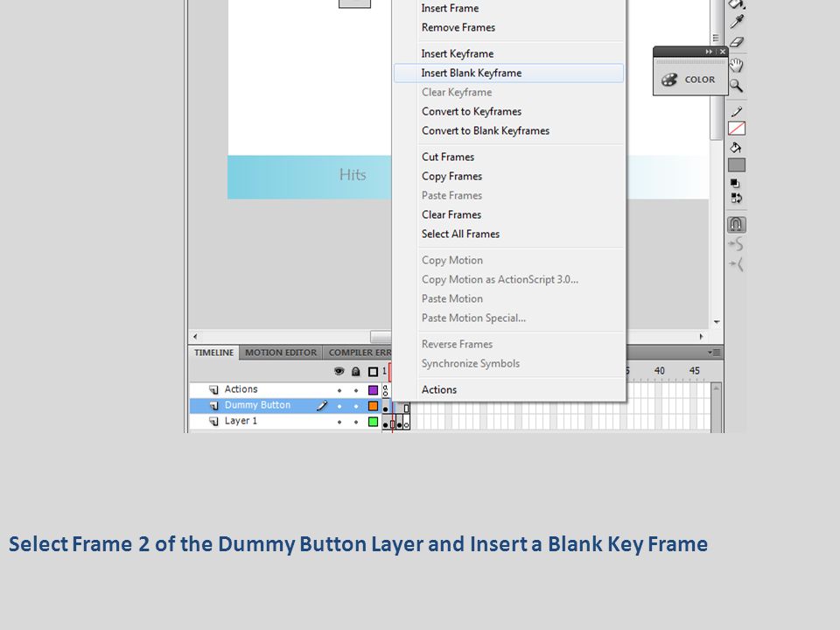
Task: Click the Hits text on the stage
Action: 353,175
